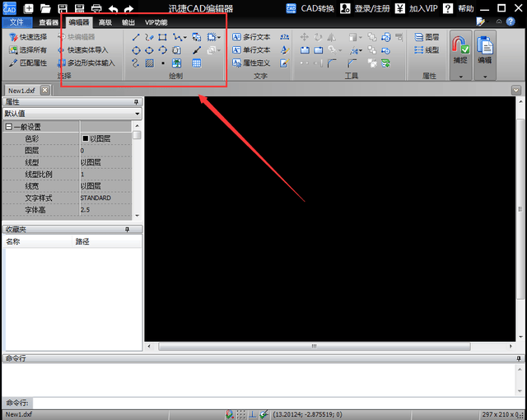527x420 pixels.
Task: Click 属性定义 button
Action: pos(251,63)
